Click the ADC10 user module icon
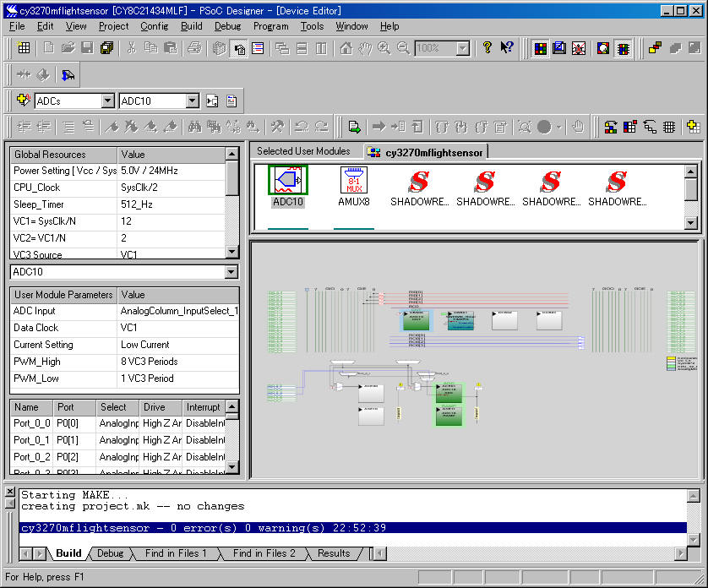The height and width of the screenshot is (588, 708). [287, 180]
